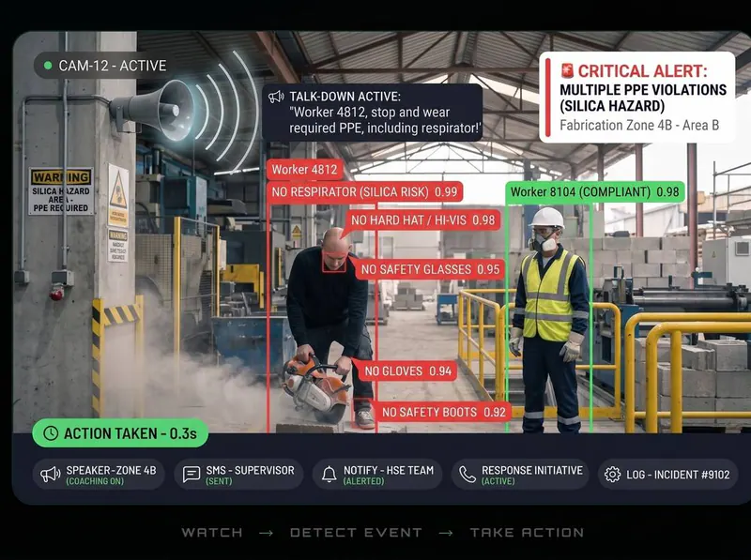The width and height of the screenshot is (751, 560).
Task: Click the (ALERTED) status text
Action: (x=363, y=481)
